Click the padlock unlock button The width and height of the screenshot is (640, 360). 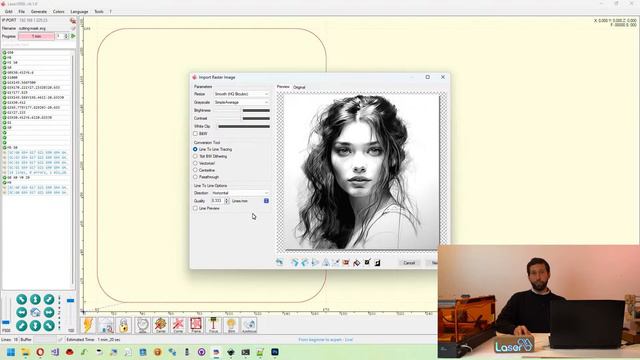pos(124,325)
